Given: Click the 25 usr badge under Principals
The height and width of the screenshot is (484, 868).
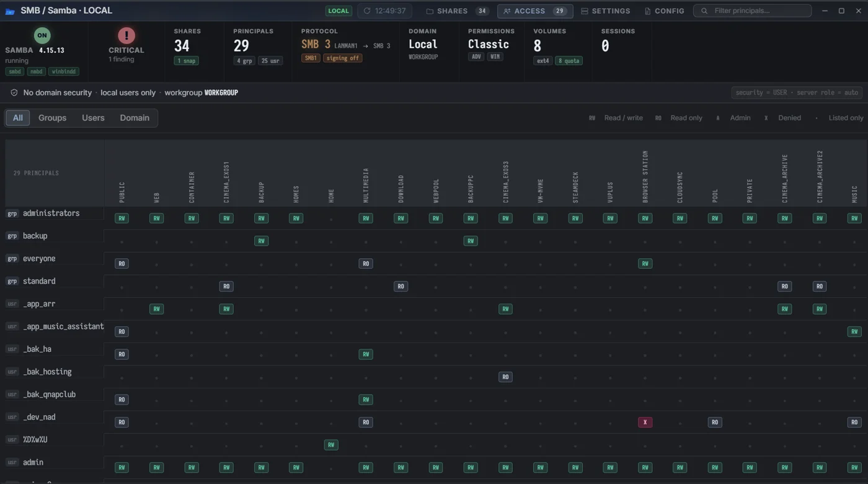Looking at the screenshot, I should coord(270,61).
